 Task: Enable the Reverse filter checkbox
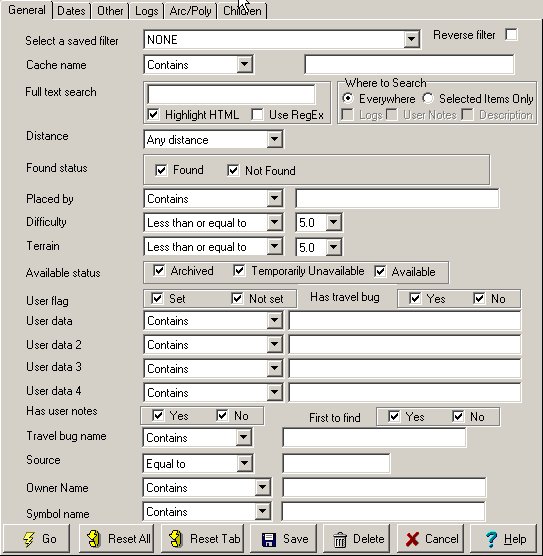[x=511, y=35]
